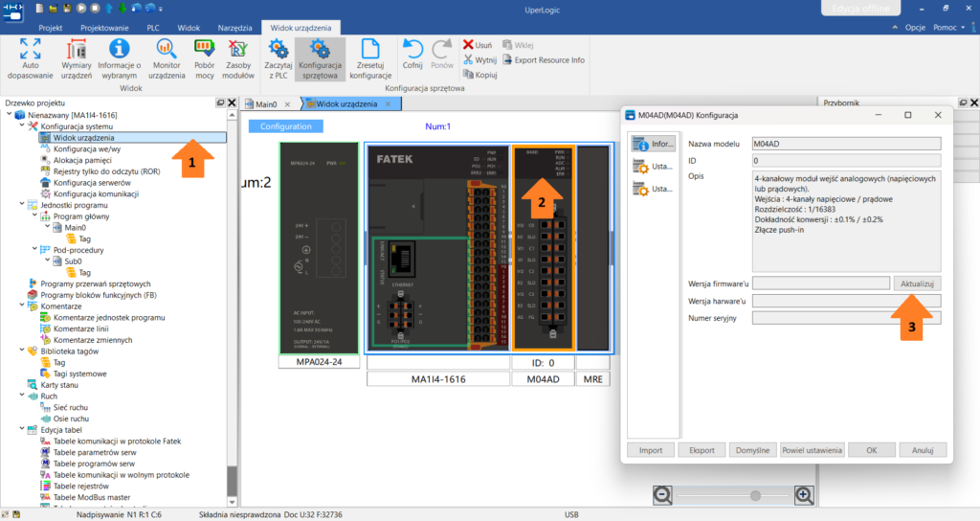Collapse Pod-procedury node

(x=35, y=250)
